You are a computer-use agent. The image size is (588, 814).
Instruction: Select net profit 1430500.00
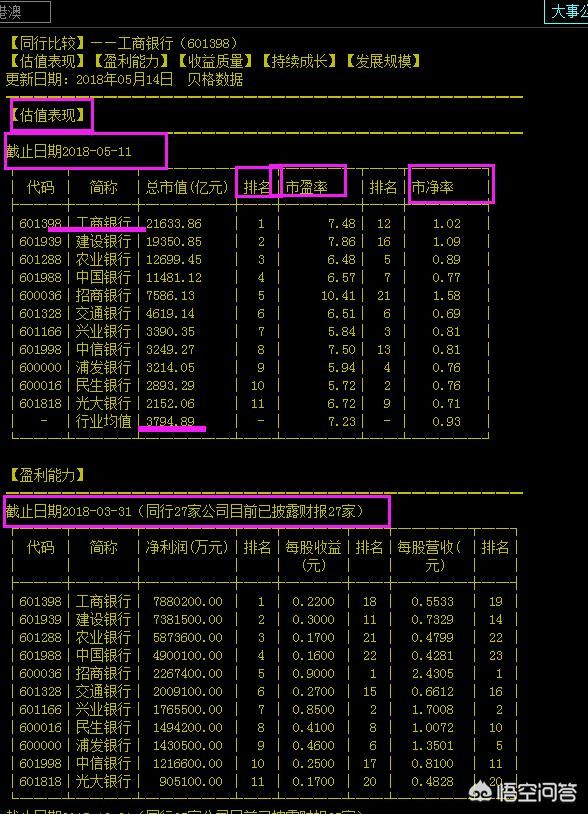(188, 745)
